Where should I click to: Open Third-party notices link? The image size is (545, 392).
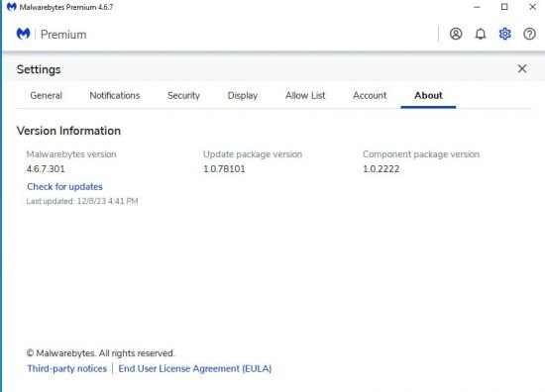click(67, 368)
